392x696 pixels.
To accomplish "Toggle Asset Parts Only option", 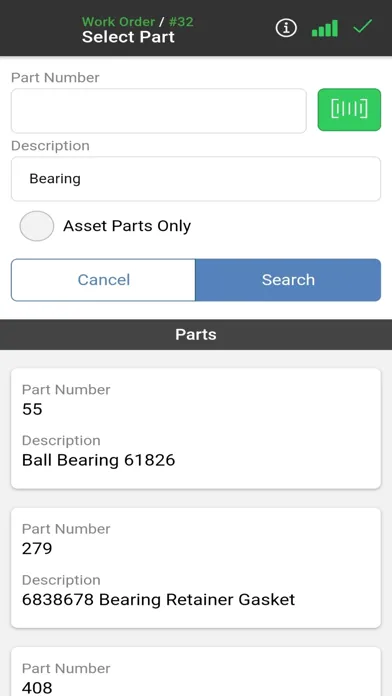I will tap(36, 226).
